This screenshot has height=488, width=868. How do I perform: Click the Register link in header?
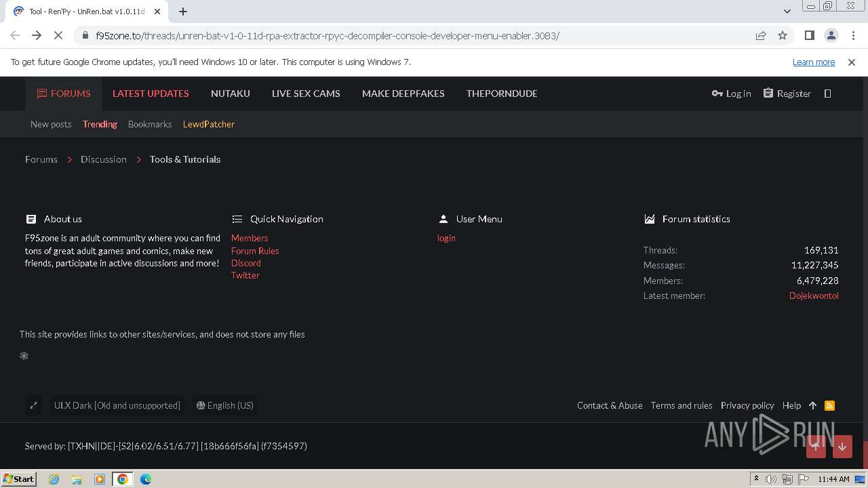(787, 94)
